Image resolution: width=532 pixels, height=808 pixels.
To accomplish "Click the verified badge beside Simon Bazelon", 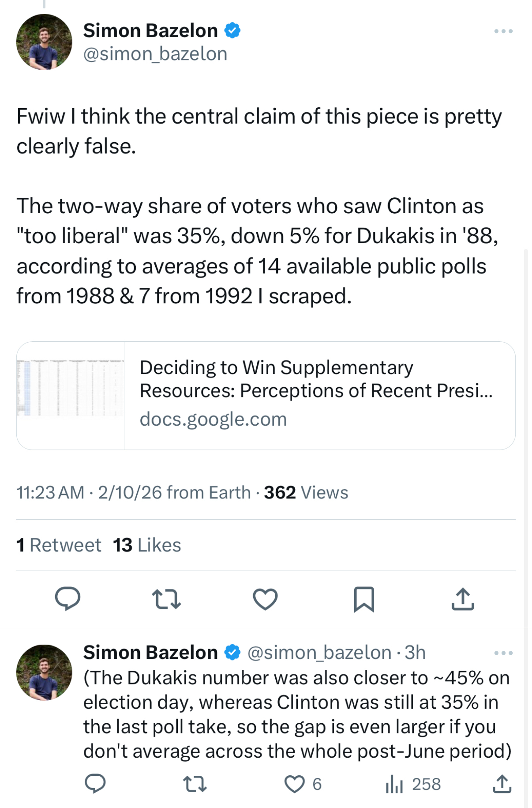I will [x=232, y=30].
